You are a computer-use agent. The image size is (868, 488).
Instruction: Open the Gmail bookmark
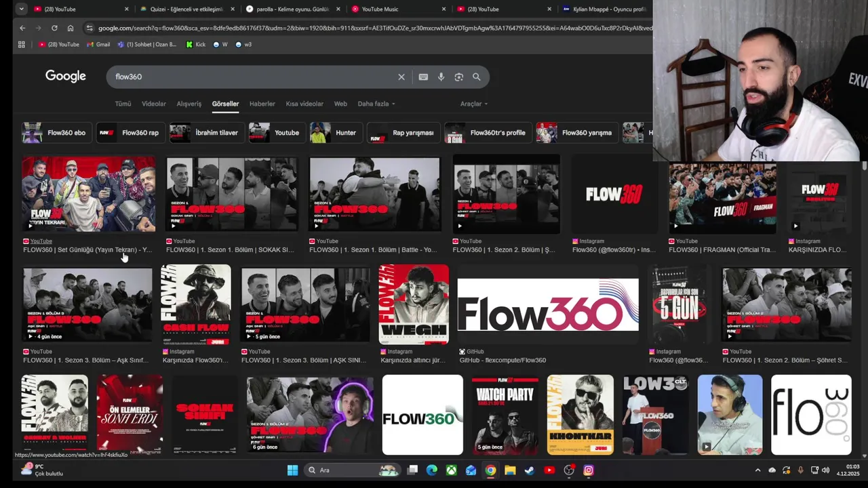tap(98, 45)
